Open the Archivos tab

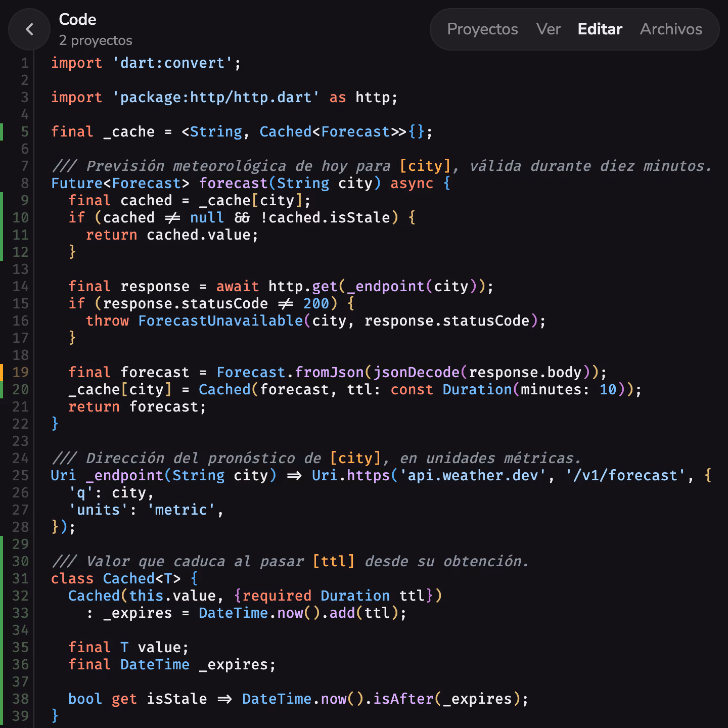pos(671,29)
